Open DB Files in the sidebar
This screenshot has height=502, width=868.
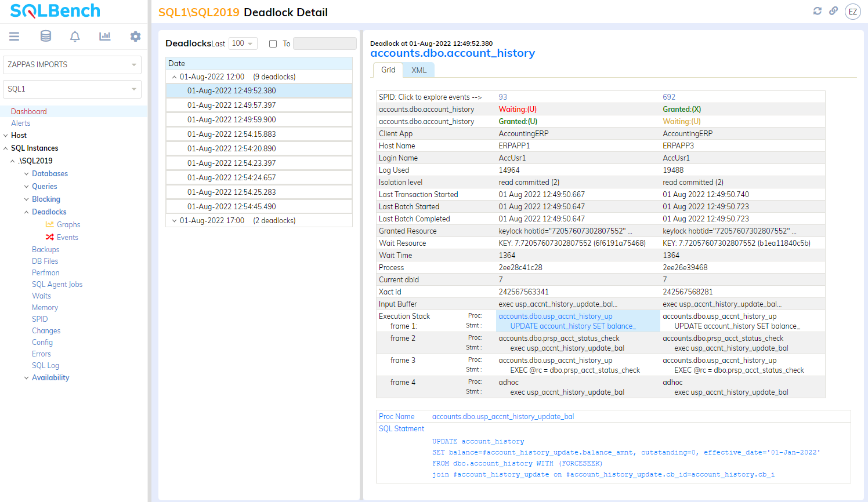click(x=45, y=261)
